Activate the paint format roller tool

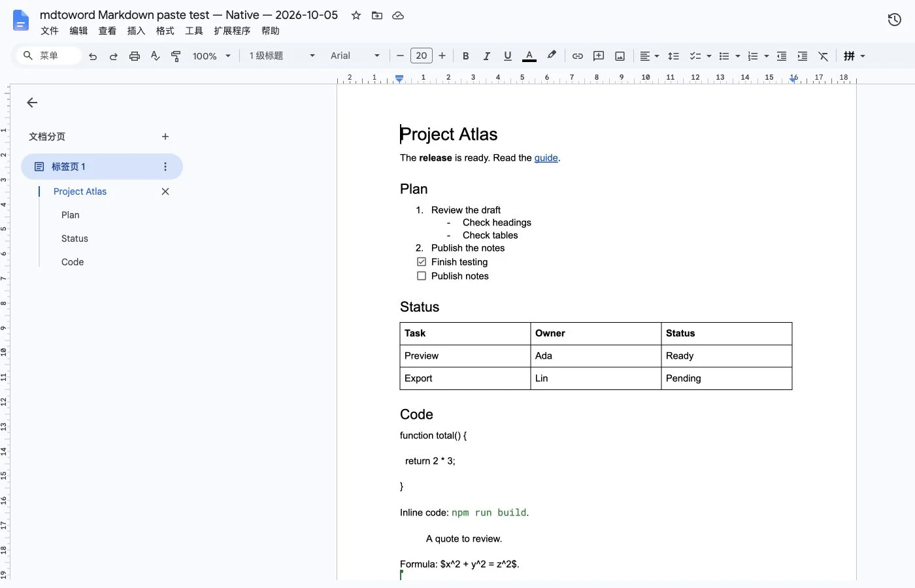coord(176,56)
